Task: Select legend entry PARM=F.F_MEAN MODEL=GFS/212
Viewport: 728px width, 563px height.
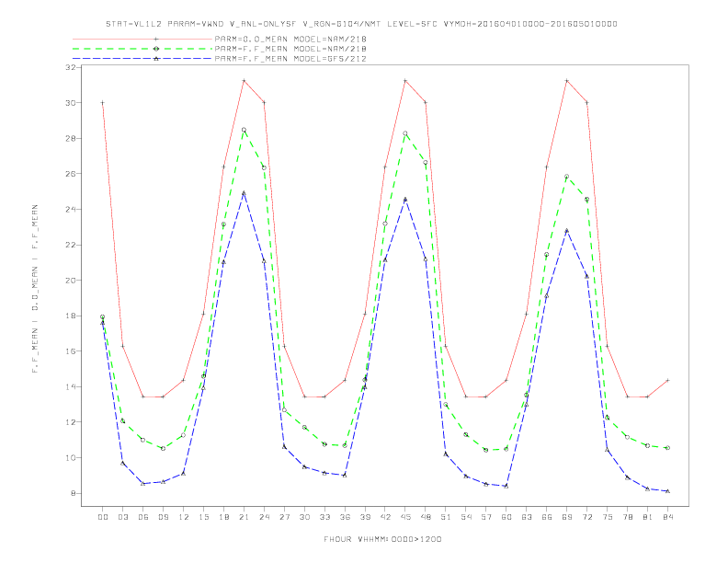Action: click(290, 59)
